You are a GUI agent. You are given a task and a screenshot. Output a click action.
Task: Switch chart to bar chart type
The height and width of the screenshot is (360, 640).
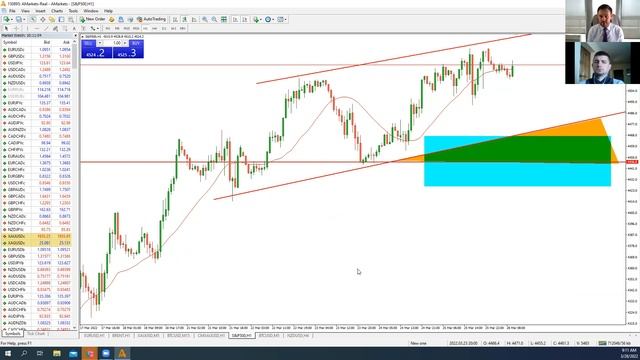click(175, 19)
